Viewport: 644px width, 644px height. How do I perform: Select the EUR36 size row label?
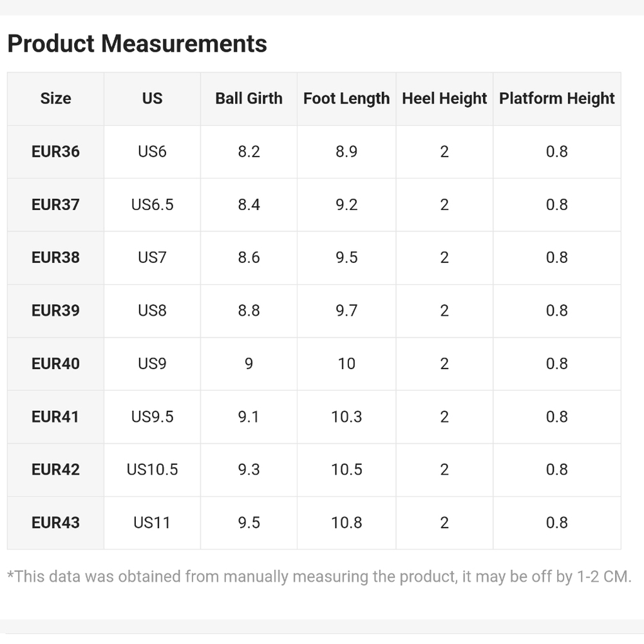[x=55, y=151]
